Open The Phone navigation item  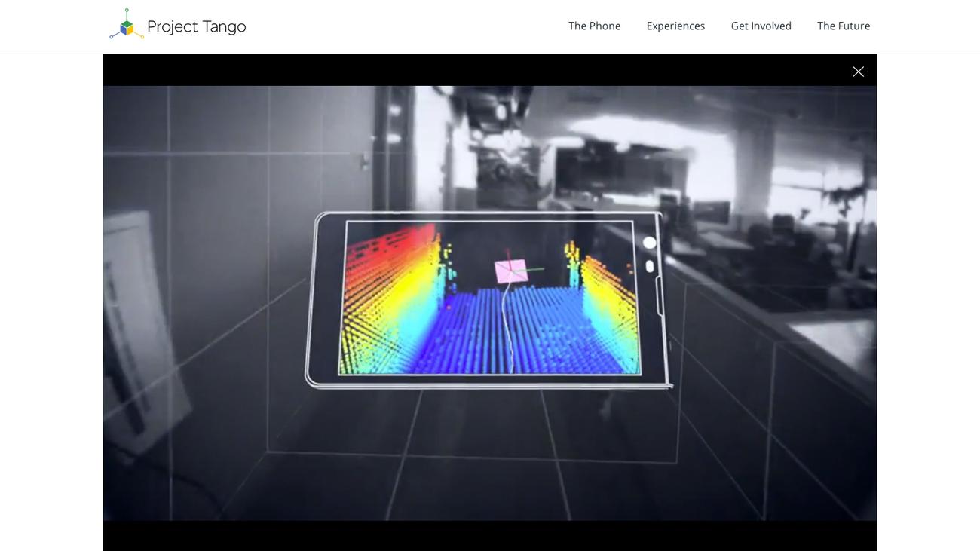(594, 26)
